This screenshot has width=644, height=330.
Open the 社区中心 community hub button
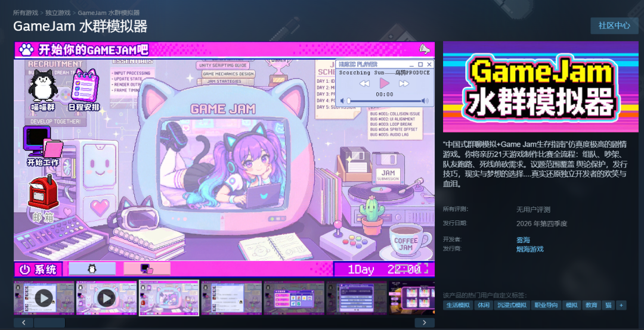tap(614, 26)
